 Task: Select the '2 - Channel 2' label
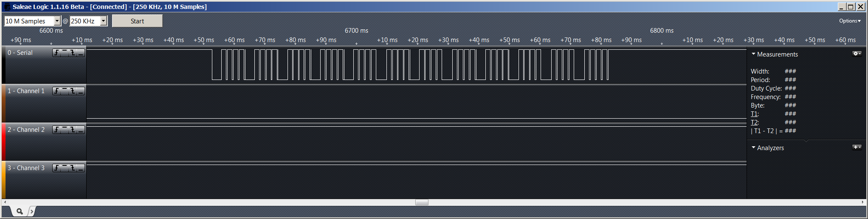[26, 130]
